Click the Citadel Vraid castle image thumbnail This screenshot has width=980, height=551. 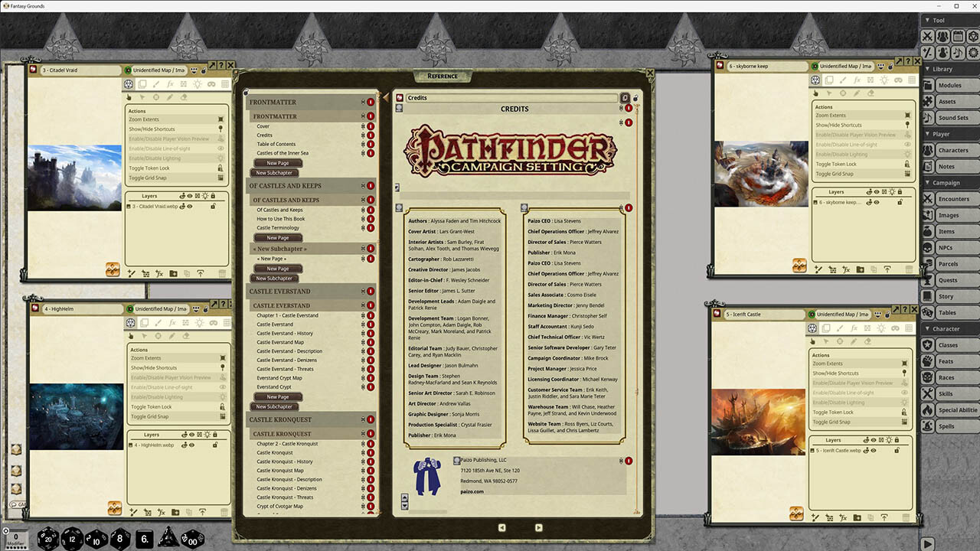coord(74,178)
